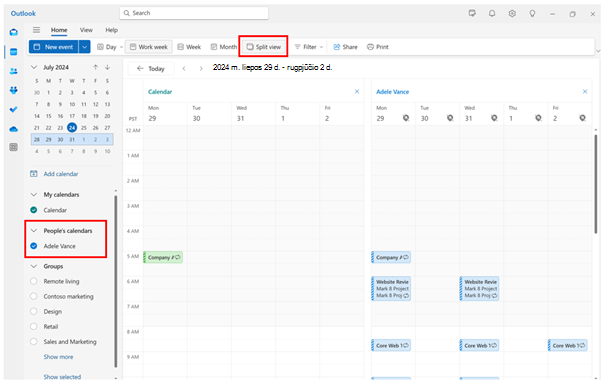Screen dimensions: 602x382
Task: Jump to Today
Action: pos(150,69)
